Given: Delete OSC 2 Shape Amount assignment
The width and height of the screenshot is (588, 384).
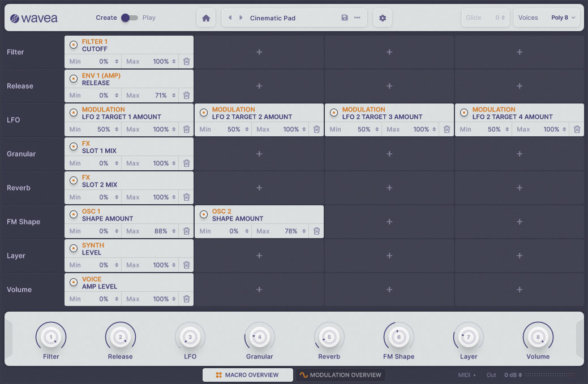Looking at the screenshot, I should (x=316, y=231).
